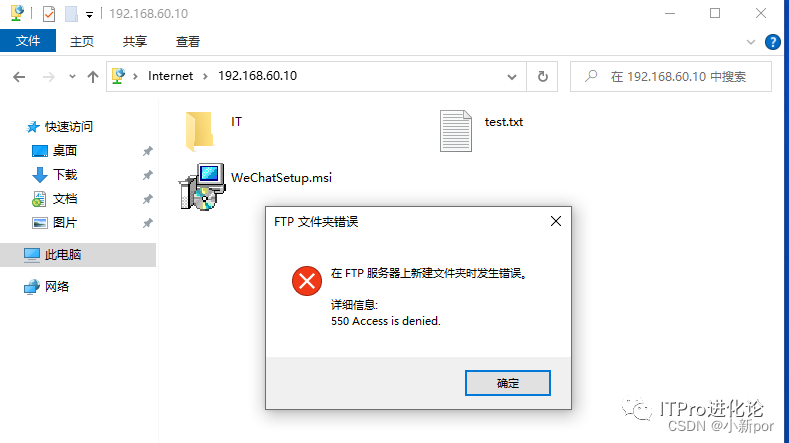Refresh the 192.168.60.10 folder view
This screenshot has width=789, height=443.
point(542,77)
